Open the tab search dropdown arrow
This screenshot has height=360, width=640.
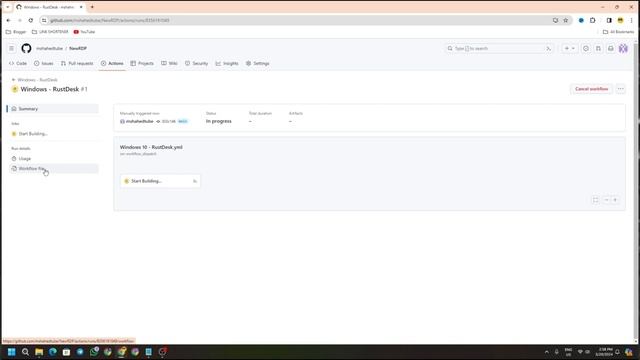point(7,7)
